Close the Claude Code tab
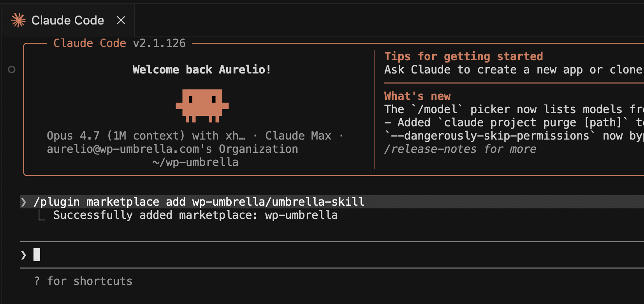The image size is (644, 304). point(121,20)
